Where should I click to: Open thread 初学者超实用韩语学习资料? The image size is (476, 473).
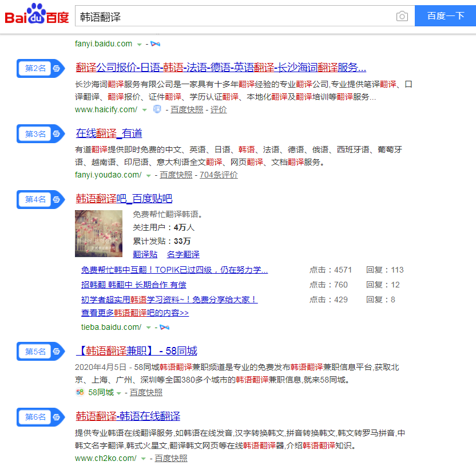click(x=169, y=299)
